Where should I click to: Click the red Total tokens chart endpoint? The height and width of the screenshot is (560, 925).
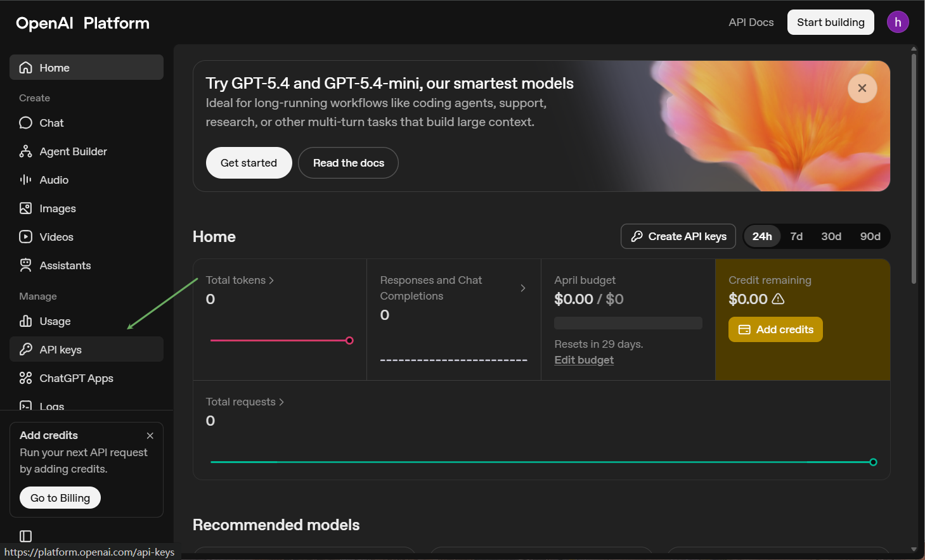coord(349,341)
